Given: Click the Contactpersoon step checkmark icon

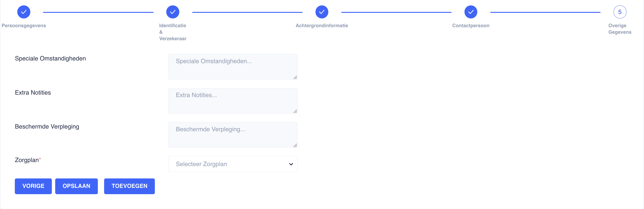Looking at the screenshot, I should pyautogui.click(x=471, y=12).
